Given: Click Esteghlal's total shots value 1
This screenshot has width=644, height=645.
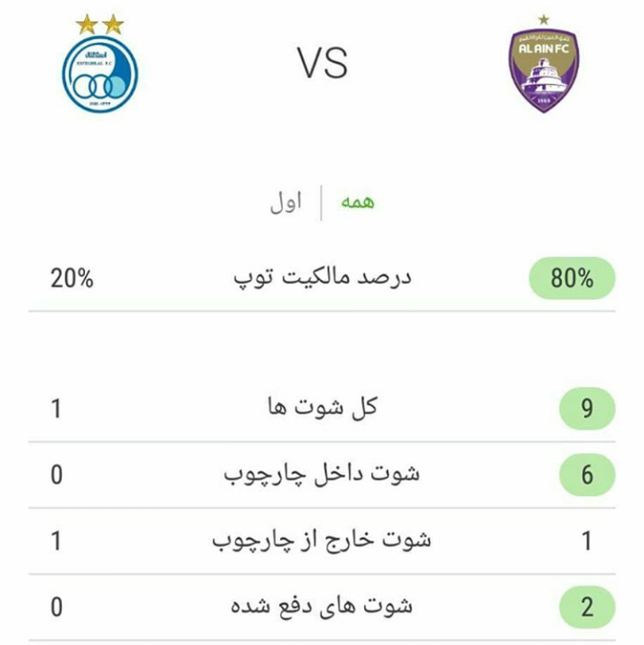Looking at the screenshot, I should click(56, 409).
